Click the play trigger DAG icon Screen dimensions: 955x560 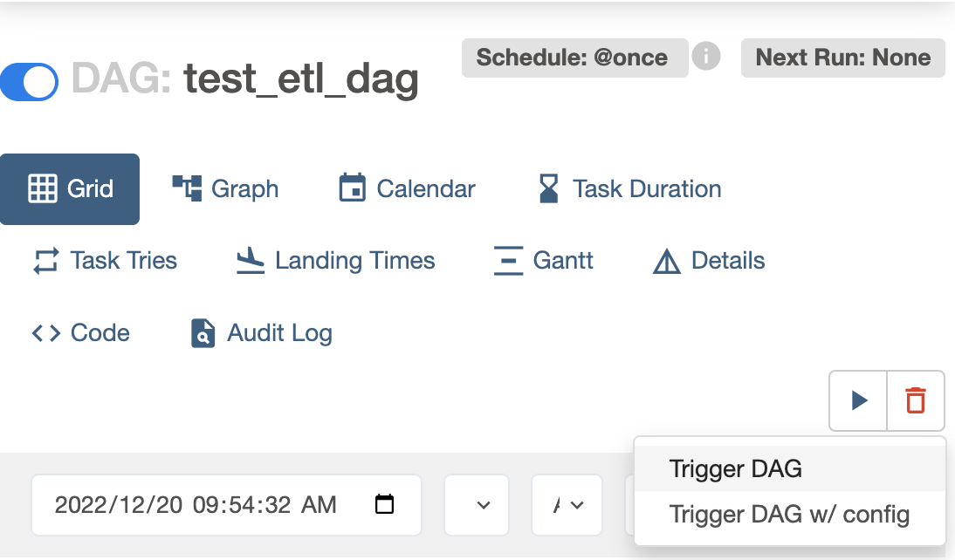pyautogui.click(x=858, y=400)
